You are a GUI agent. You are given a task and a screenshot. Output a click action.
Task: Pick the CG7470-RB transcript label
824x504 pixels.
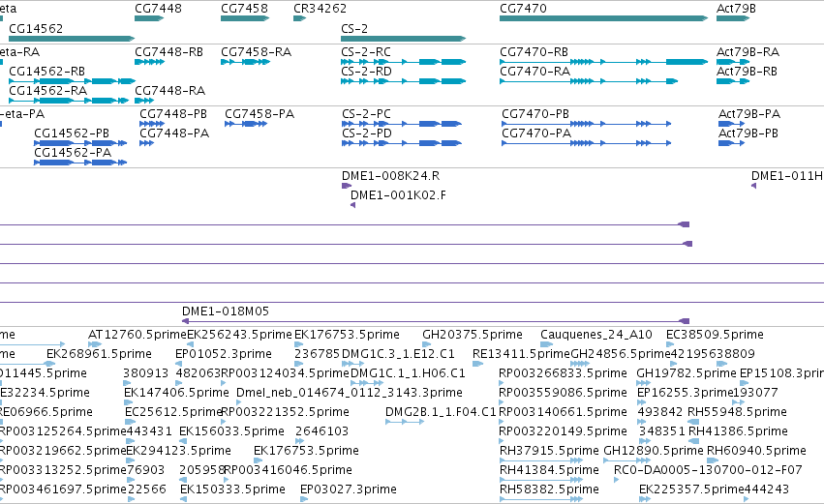534,52
